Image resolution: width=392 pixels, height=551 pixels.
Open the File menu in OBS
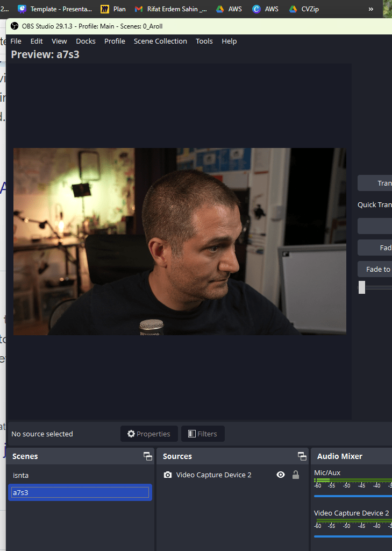[x=16, y=41]
